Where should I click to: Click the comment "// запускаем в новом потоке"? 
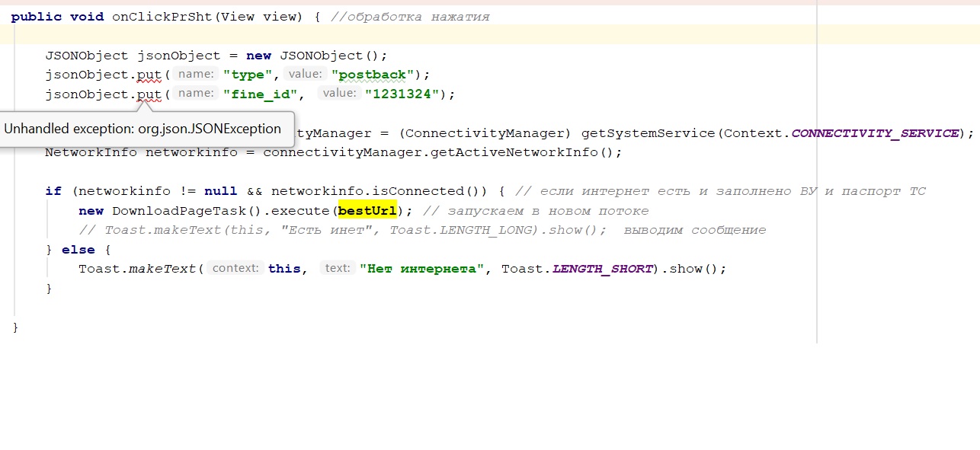[536, 211]
